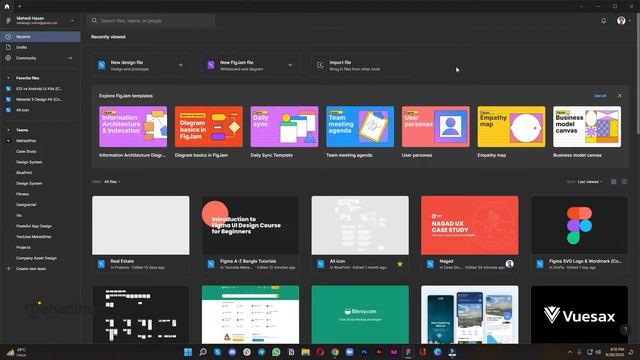The width and height of the screenshot is (640, 360).
Task: Open the All icon file thumbnail
Action: (x=360, y=225)
